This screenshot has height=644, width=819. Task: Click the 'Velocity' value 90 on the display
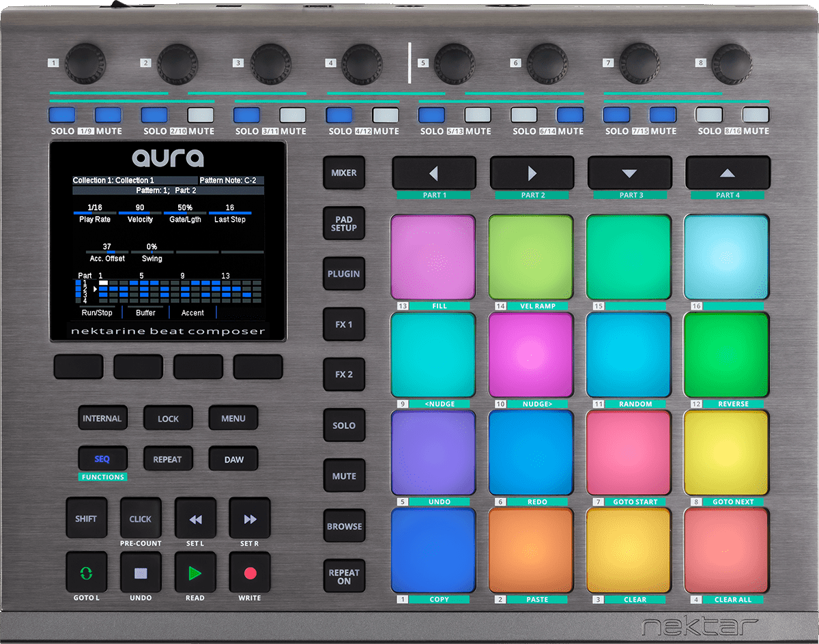click(140, 207)
